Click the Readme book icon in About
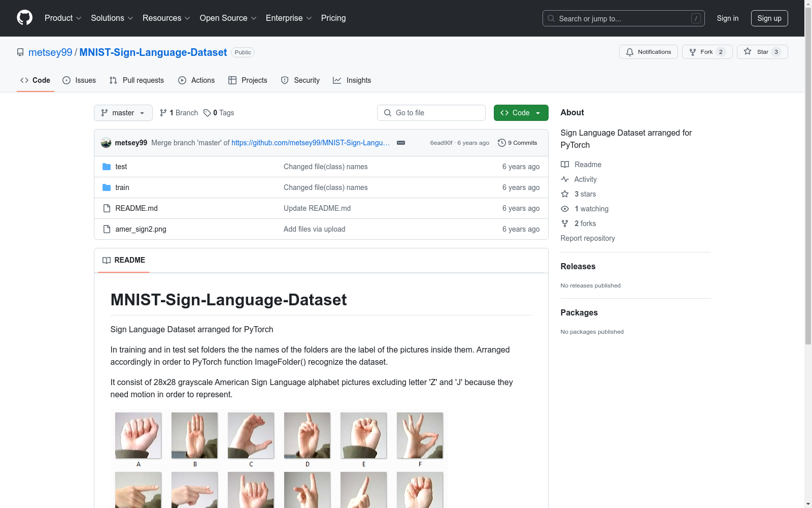This screenshot has height=508, width=812. (565, 164)
